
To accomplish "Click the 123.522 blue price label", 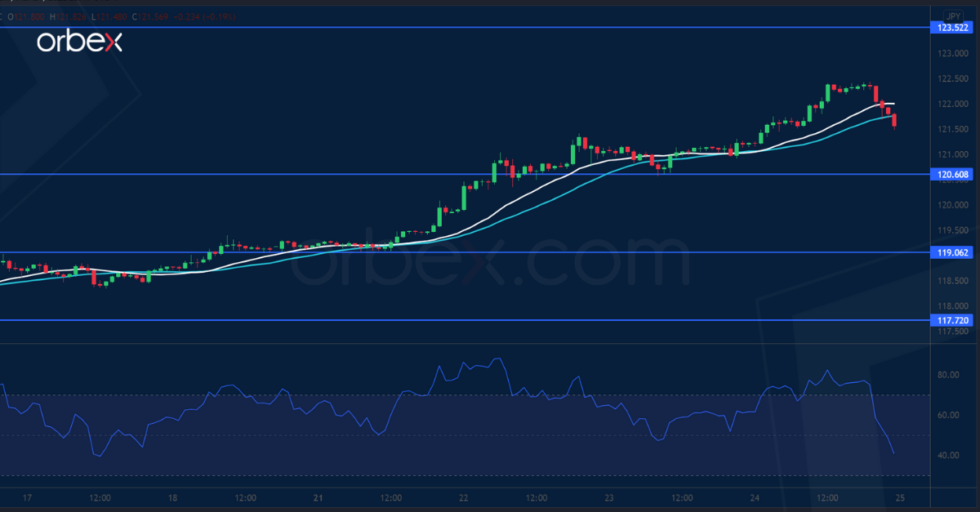I will tap(952, 27).
